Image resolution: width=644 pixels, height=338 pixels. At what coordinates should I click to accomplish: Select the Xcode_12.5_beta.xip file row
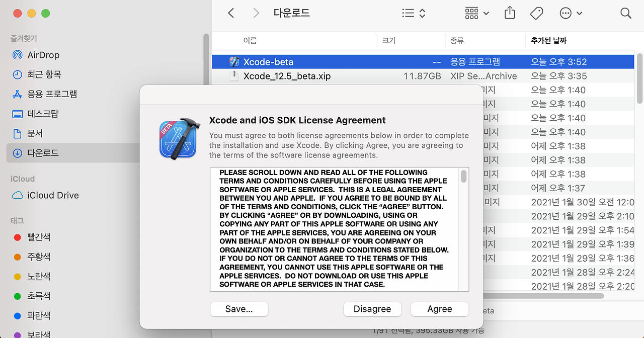click(x=423, y=76)
